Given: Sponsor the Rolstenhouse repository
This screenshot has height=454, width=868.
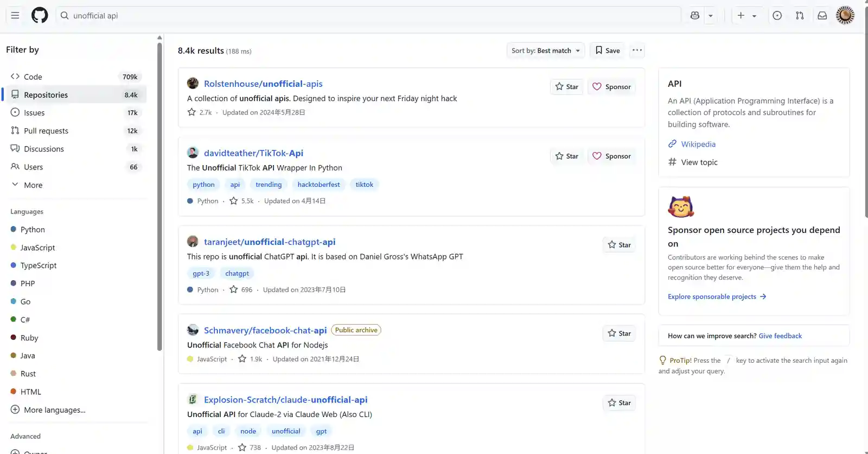Looking at the screenshot, I should [x=611, y=87].
